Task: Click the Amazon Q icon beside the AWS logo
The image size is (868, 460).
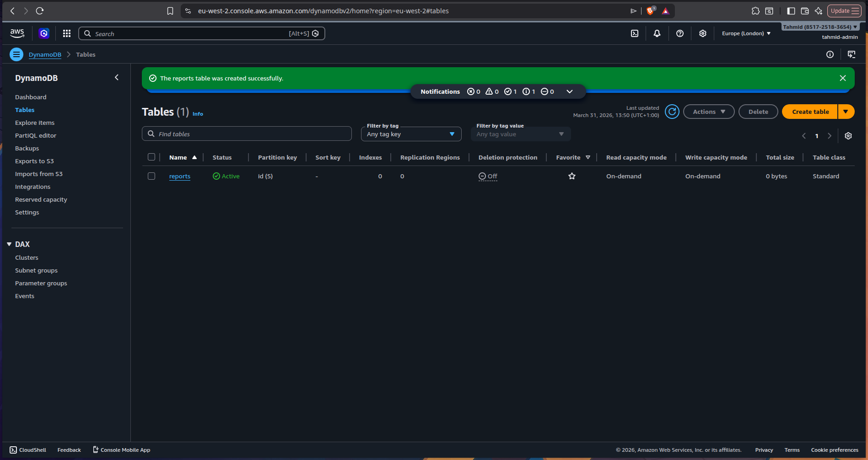Action: [x=44, y=33]
